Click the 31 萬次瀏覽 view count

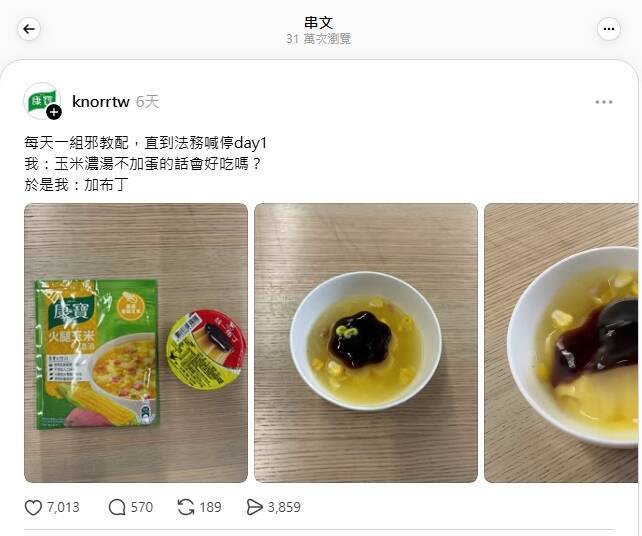[x=319, y=39]
